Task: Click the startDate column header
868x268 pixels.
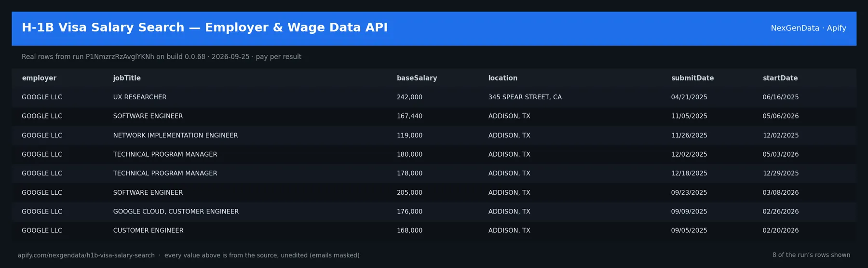Action: click(x=780, y=78)
